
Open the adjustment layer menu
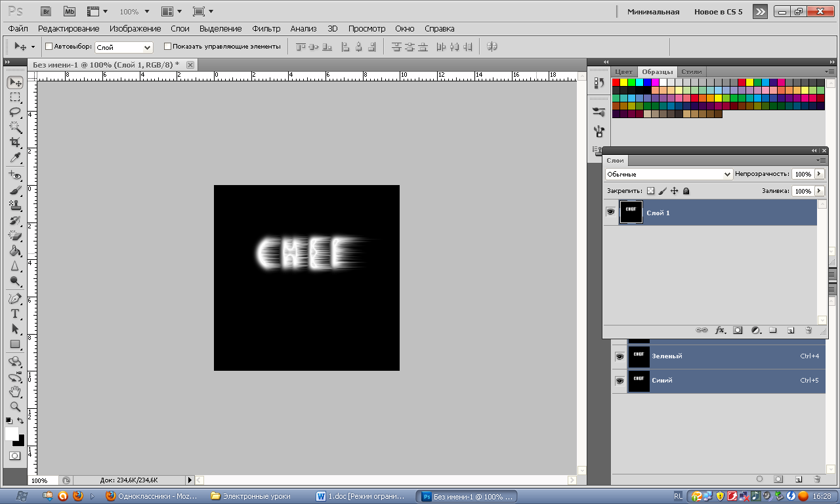pyautogui.click(x=755, y=330)
